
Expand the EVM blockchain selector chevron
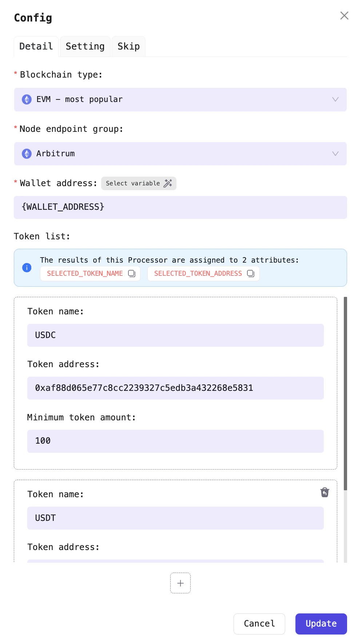(x=335, y=99)
